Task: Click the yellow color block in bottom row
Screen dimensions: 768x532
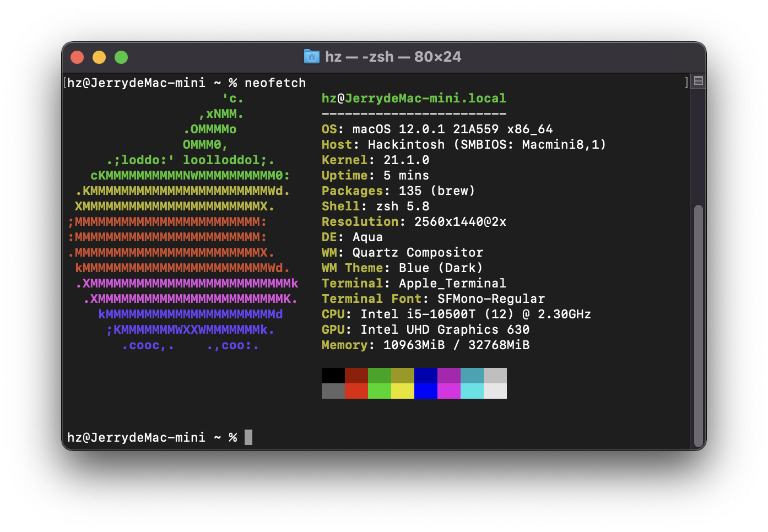Action: tap(403, 391)
